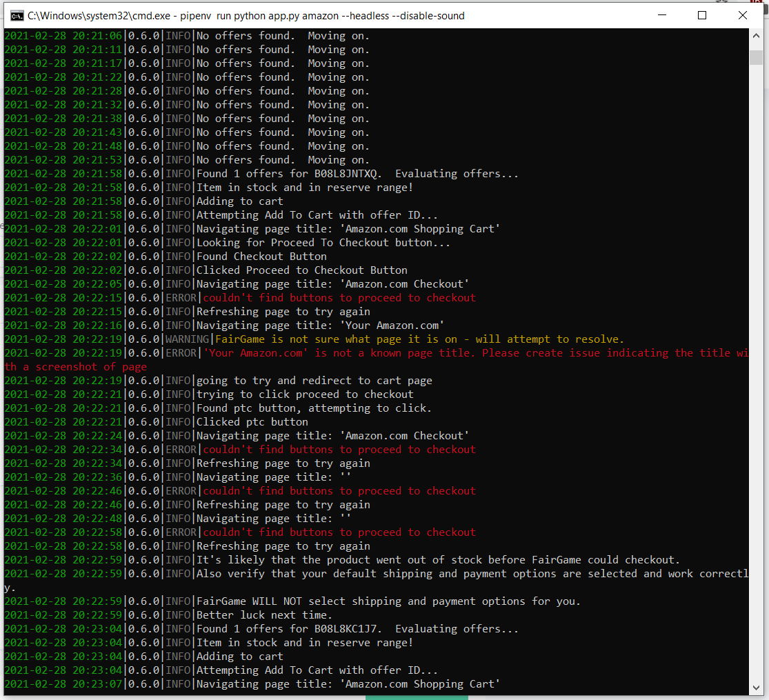
Task: Click 'Looking for Proceed To Checkout button...' line
Action: pyautogui.click(x=227, y=242)
